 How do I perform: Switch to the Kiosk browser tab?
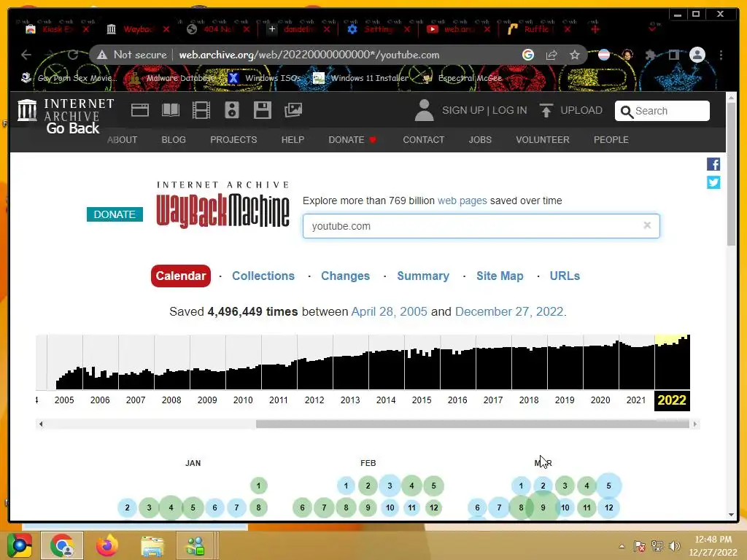[57, 29]
